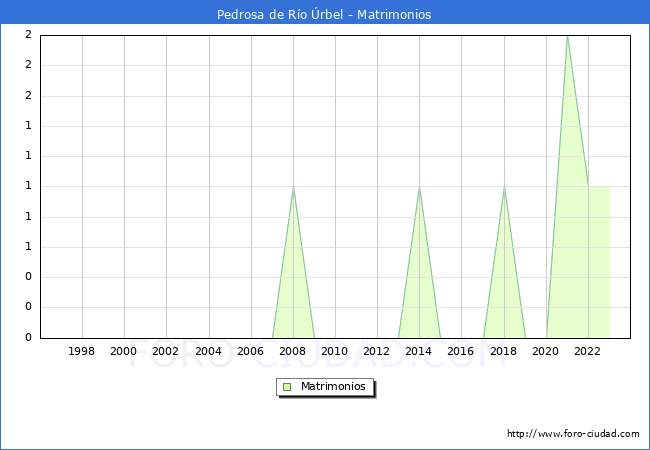Select the 2022 x-axis label
650x450 pixels.
[x=587, y=351]
